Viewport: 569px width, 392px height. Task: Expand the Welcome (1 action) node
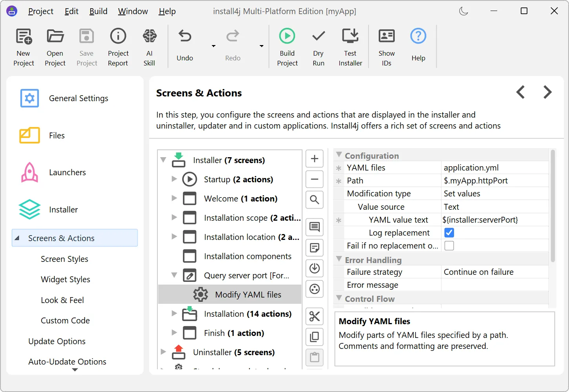(x=174, y=198)
